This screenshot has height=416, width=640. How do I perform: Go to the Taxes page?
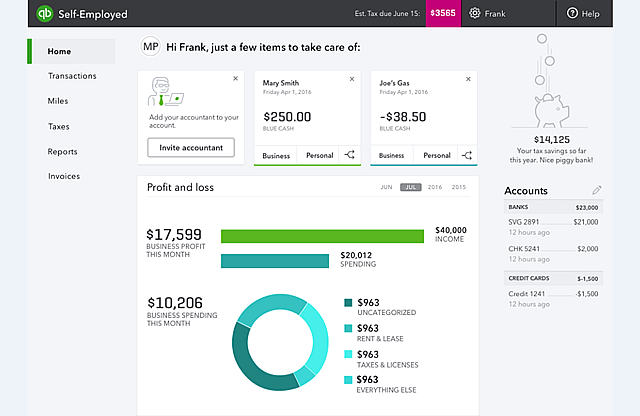click(x=59, y=127)
